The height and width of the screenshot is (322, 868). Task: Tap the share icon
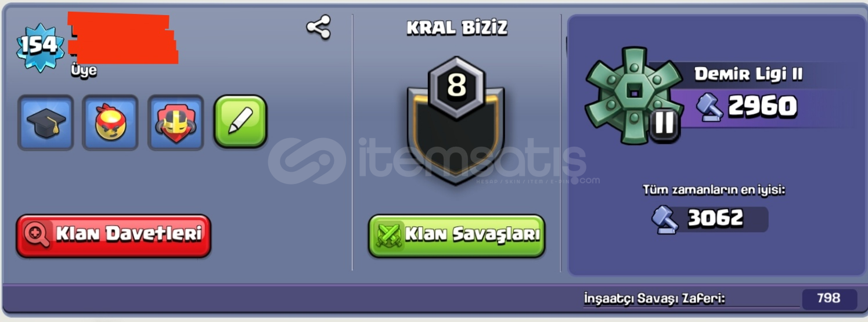point(319,27)
